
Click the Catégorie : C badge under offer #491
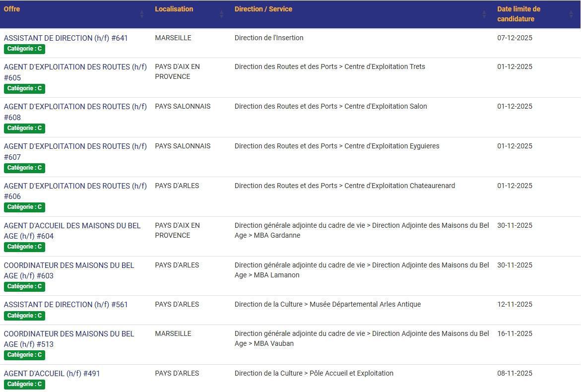(24, 384)
